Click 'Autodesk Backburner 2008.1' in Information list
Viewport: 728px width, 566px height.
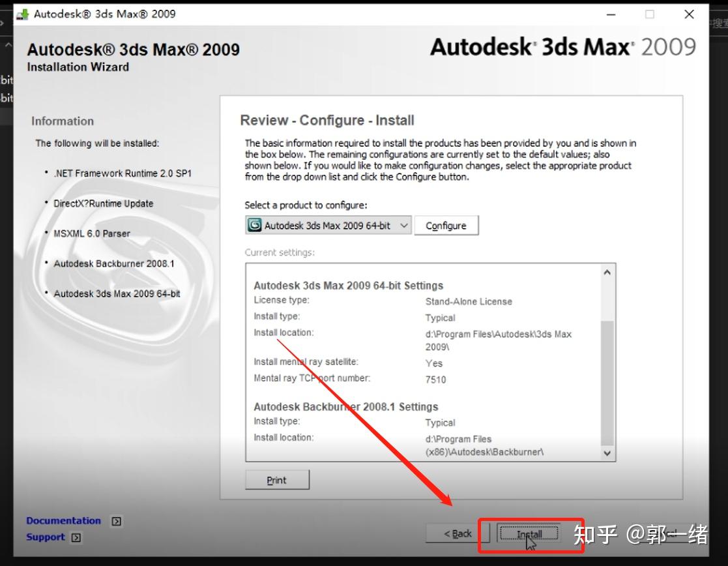(114, 263)
